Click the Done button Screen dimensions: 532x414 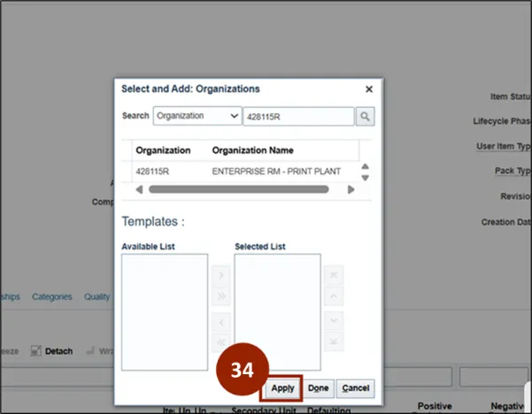click(319, 388)
